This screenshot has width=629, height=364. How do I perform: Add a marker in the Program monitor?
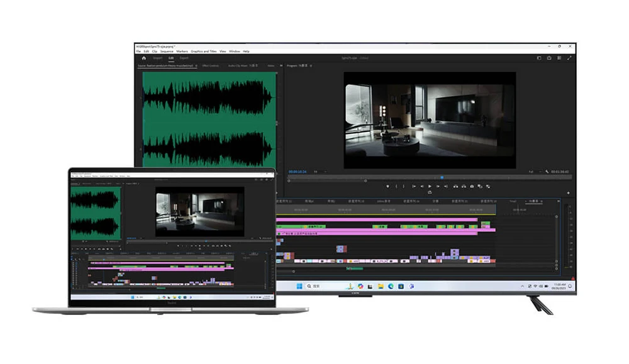(387, 186)
